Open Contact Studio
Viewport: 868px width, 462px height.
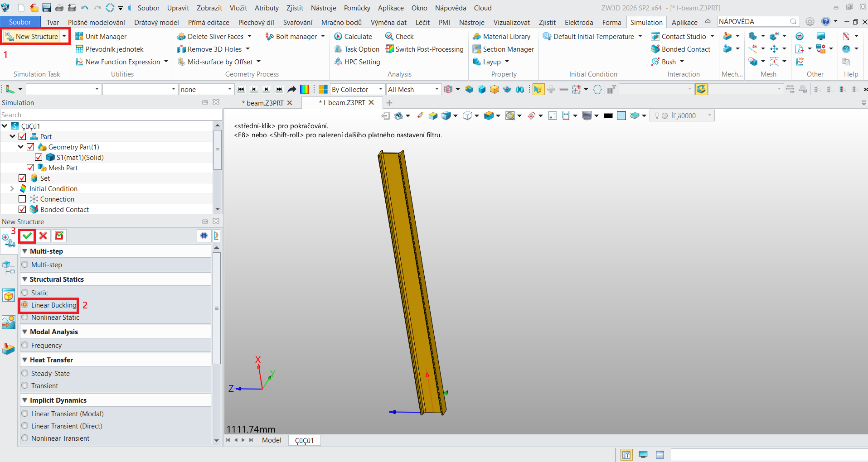(679, 36)
